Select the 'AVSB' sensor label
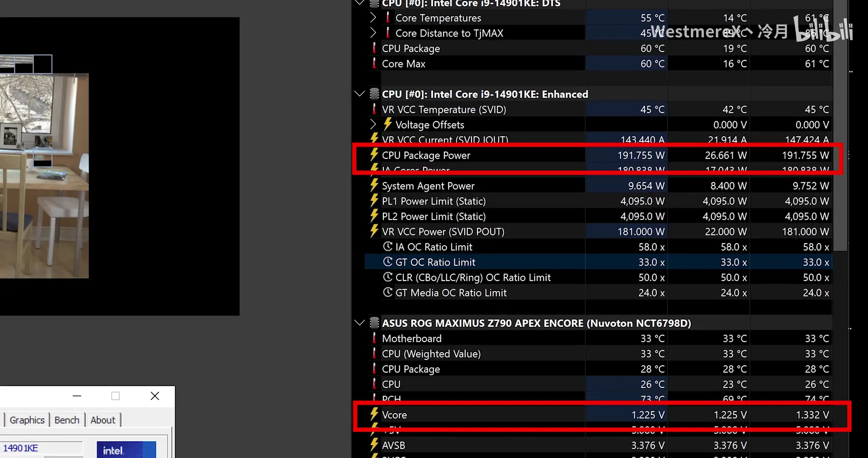This screenshot has height=458, width=868. 393,445
